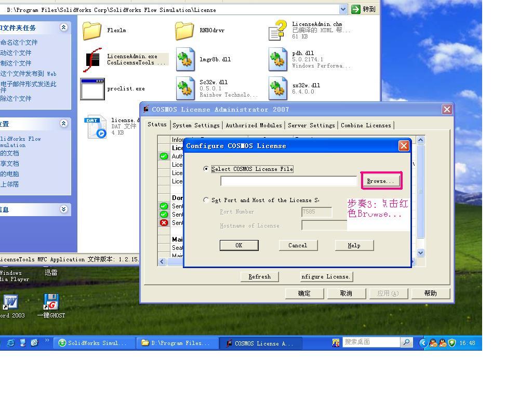Screen dimensions: 532x399
Task: Click Cancel in Configure COSMOS License
Action: pos(298,245)
